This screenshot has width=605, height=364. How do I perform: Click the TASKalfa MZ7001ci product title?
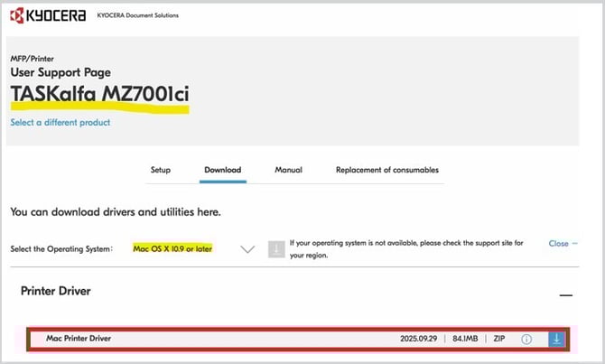(x=99, y=95)
